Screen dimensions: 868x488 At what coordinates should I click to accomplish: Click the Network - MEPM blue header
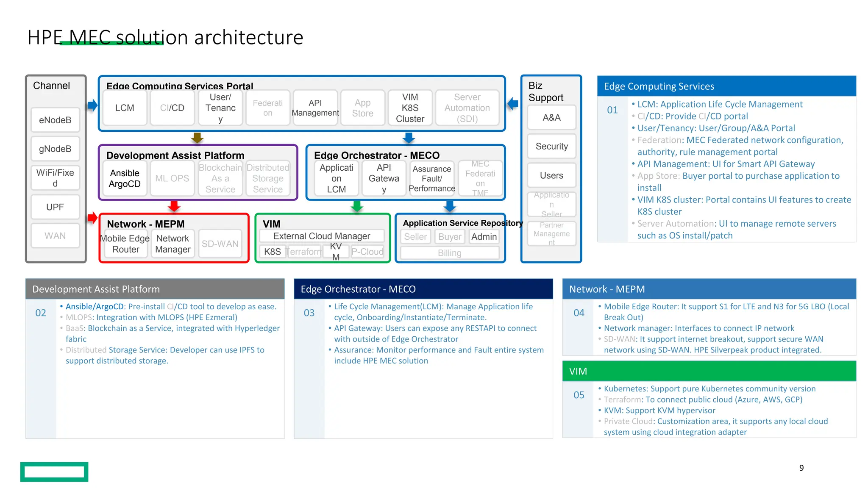(709, 289)
